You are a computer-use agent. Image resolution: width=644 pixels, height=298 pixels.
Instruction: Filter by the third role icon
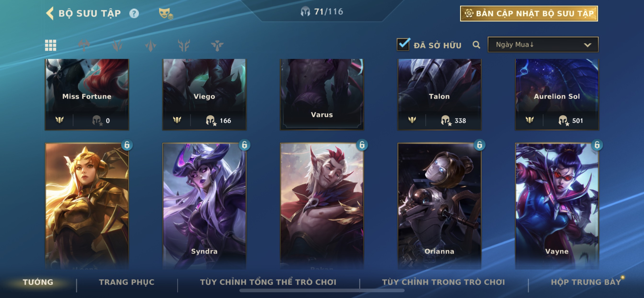click(x=150, y=45)
